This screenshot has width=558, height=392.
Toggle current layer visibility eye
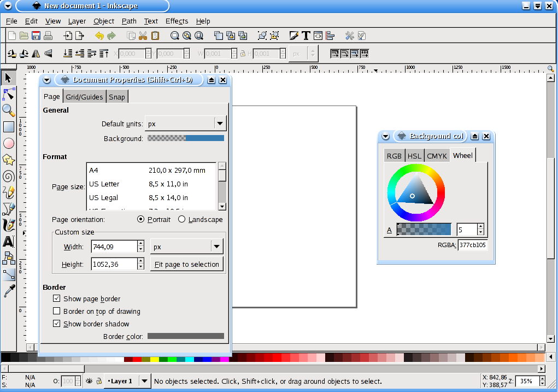point(89,381)
